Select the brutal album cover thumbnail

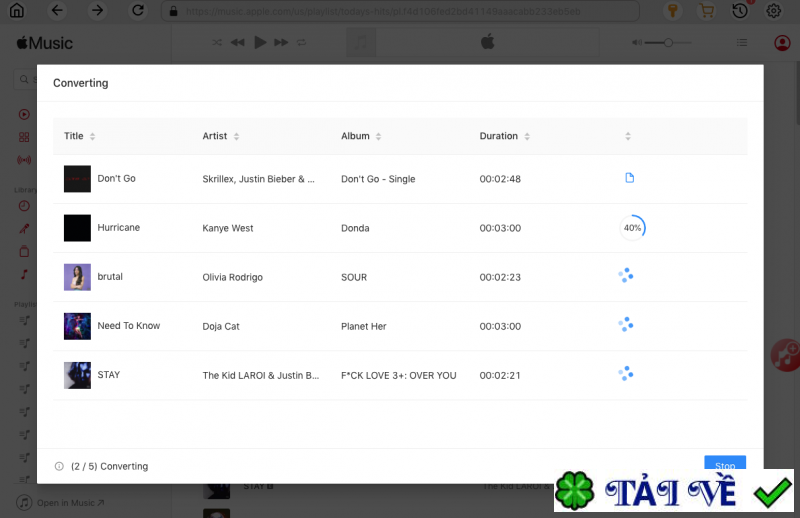click(77, 277)
